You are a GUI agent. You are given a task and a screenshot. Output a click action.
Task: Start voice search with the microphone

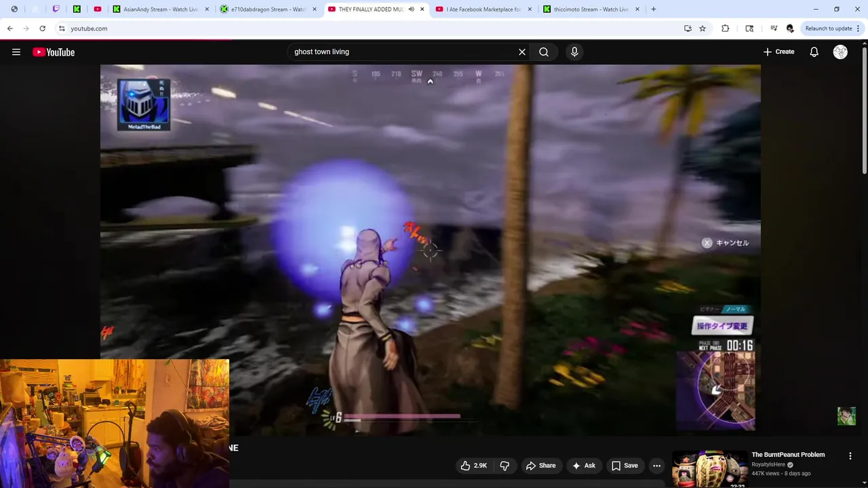(x=574, y=52)
